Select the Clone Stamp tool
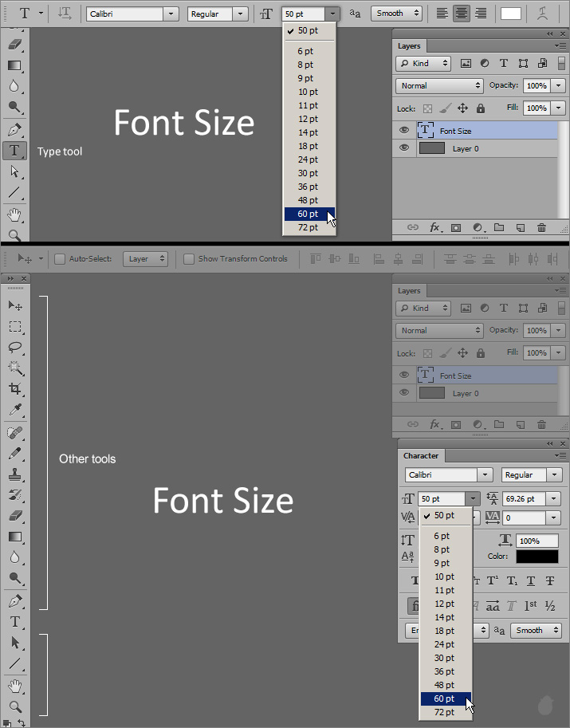Image resolution: width=570 pixels, height=728 pixels. (x=14, y=474)
